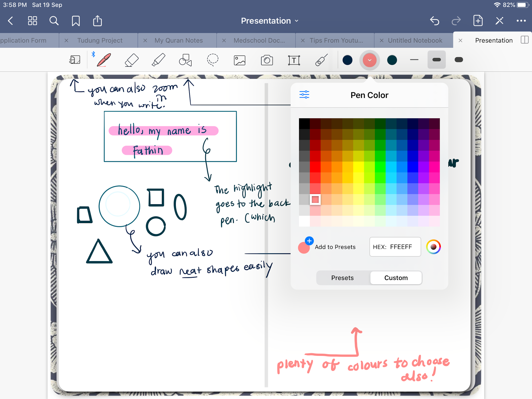Activate the Lasso selection tool
Viewport: 532px width, 399px height.
(212, 60)
